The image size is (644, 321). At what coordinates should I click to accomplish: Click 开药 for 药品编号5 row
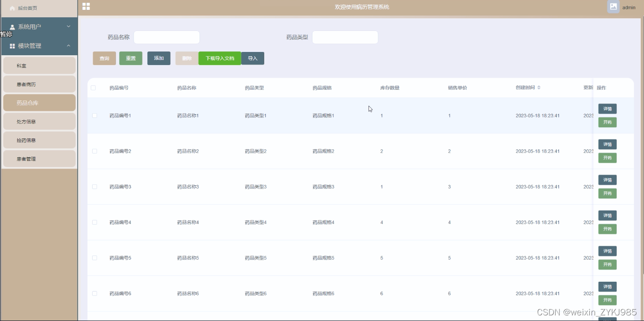(x=608, y=264)
